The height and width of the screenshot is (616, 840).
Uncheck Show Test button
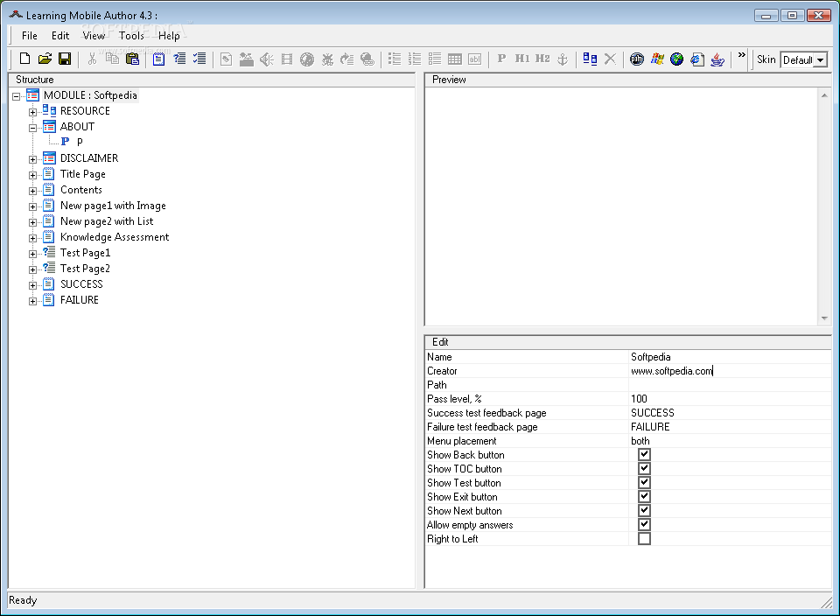645,483
